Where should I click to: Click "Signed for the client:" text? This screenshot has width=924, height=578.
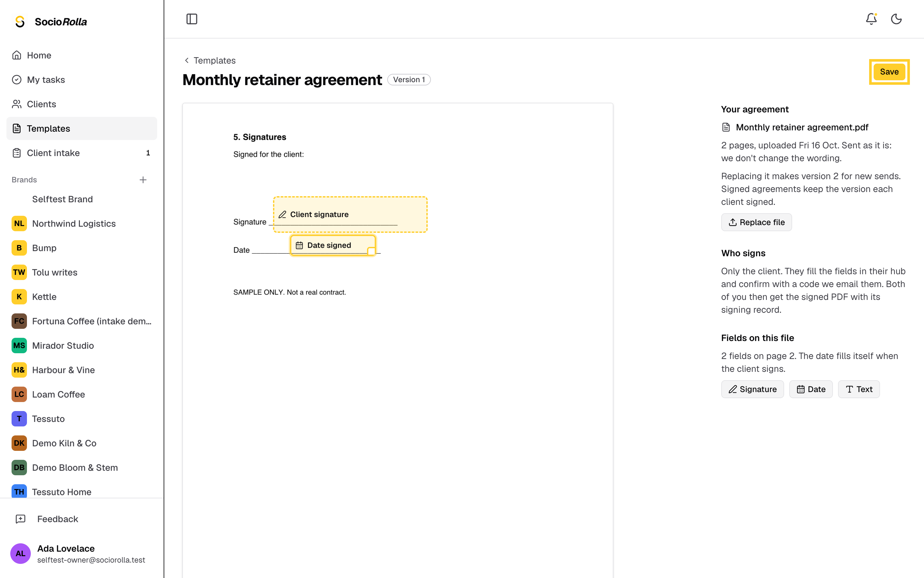point(269,154)
